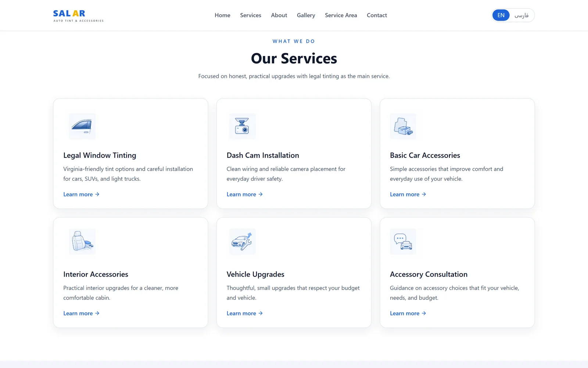588x368 pixels.
Task: Click the Basic Car Accessories icon
Action: 403,126
